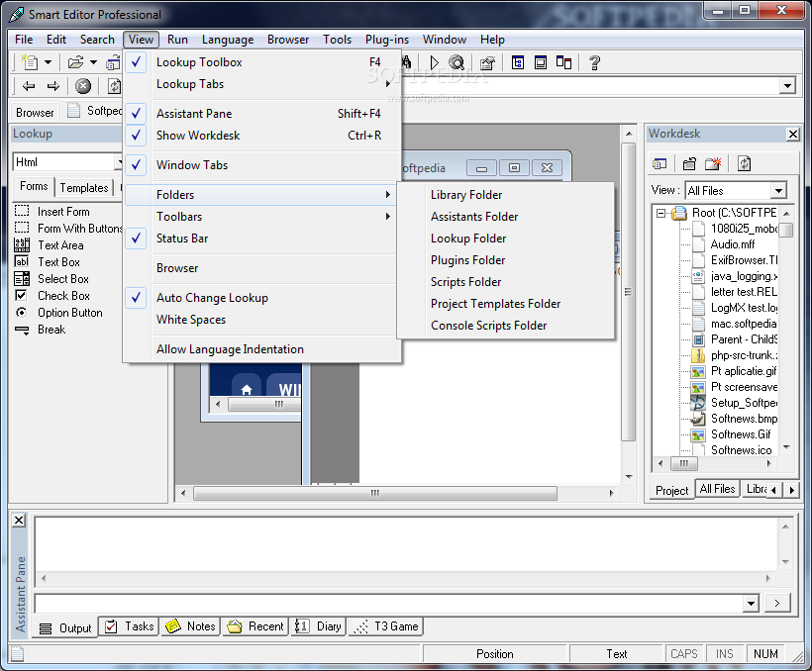Open the browser address bar dropdown

pos(787,86)
